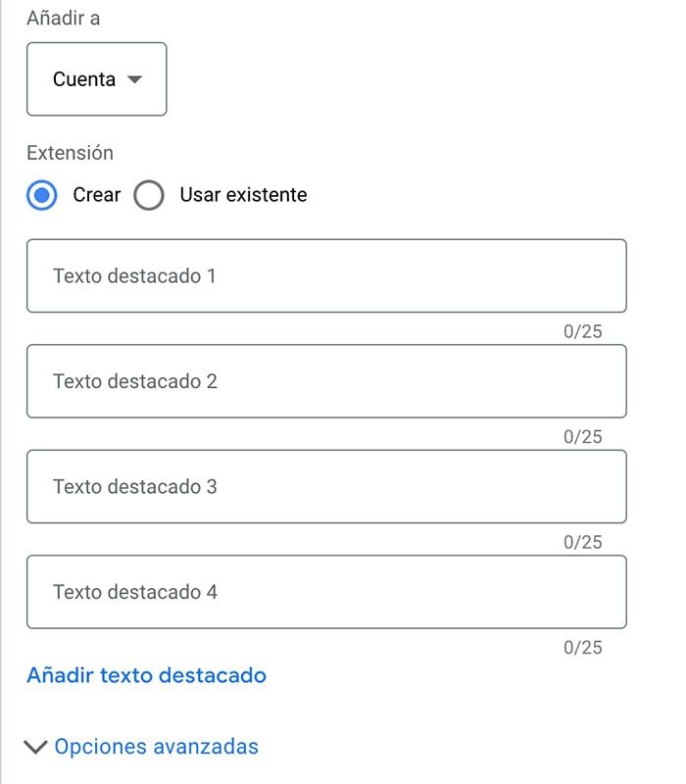The height and width of the screenshot is (784, 686).
Task: Open Opciones avanzadas by clicking its label
Action: tap(157, 746)
